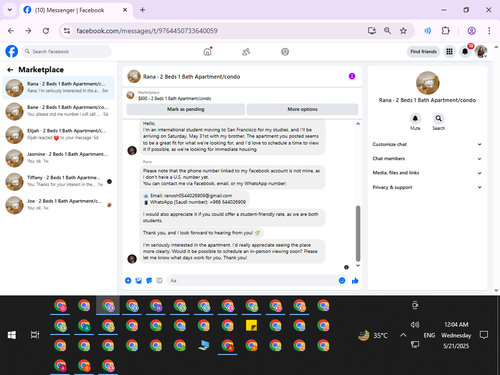Choose a GIF icon in composer
This screenshot has height=375, width=500.
(x=159, y=281)
